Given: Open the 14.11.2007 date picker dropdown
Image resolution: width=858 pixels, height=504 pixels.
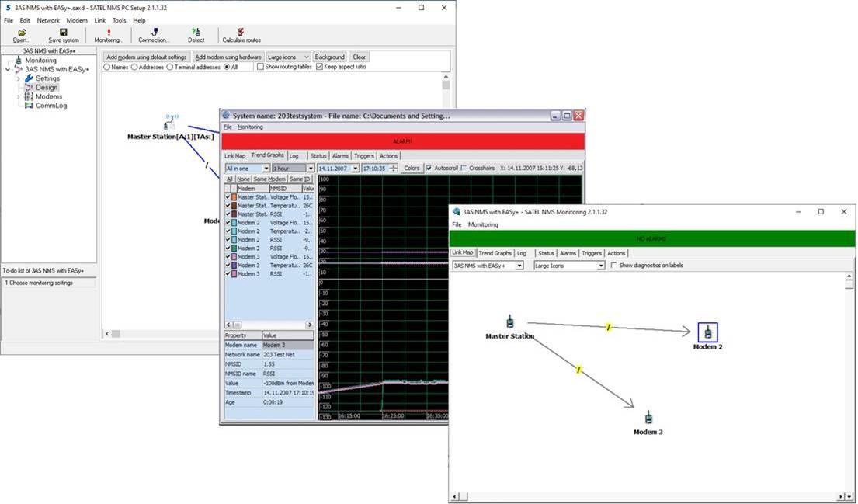Looking at the screenshot, I should (x=355, y=169).
